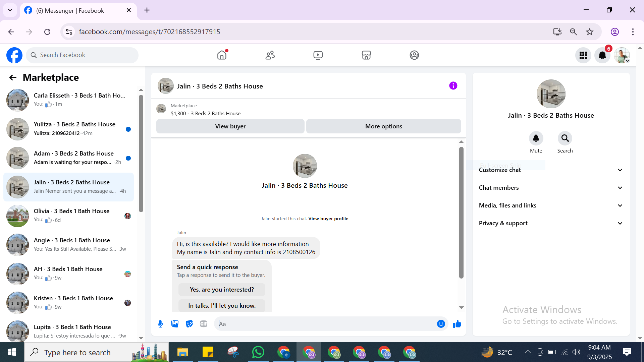Image resolution: width=644 pixels, height=362 pixels.
Task: Click the Jalin listing thumbnail in right panel
Action: point(551,94)
